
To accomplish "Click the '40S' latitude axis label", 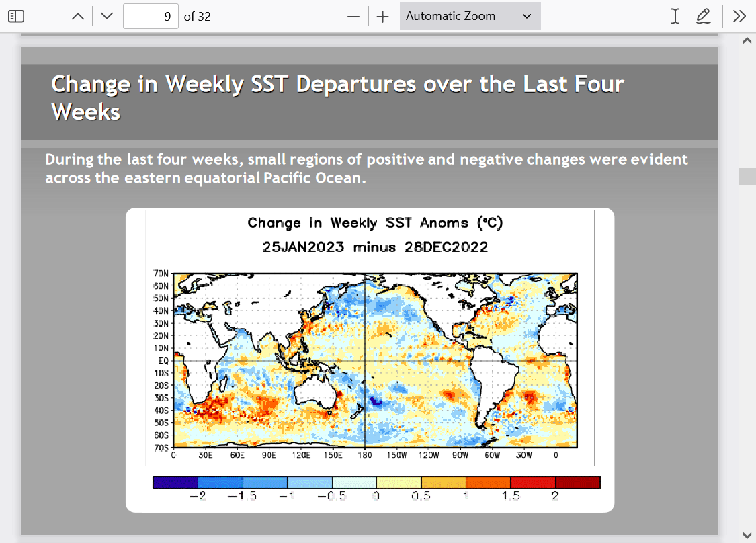I will 161,411.
